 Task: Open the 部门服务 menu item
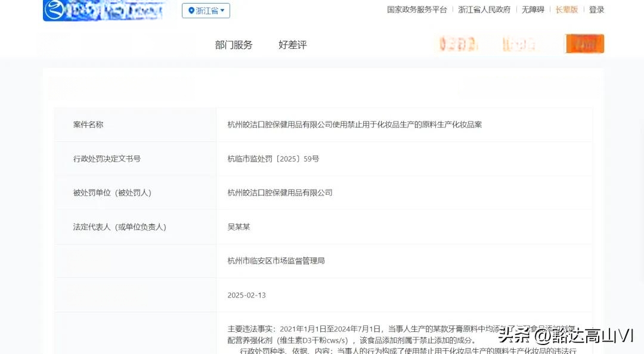234,45
